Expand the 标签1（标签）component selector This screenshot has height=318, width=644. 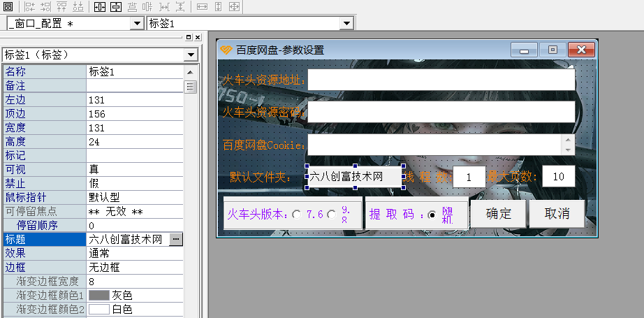coord(191,55)
